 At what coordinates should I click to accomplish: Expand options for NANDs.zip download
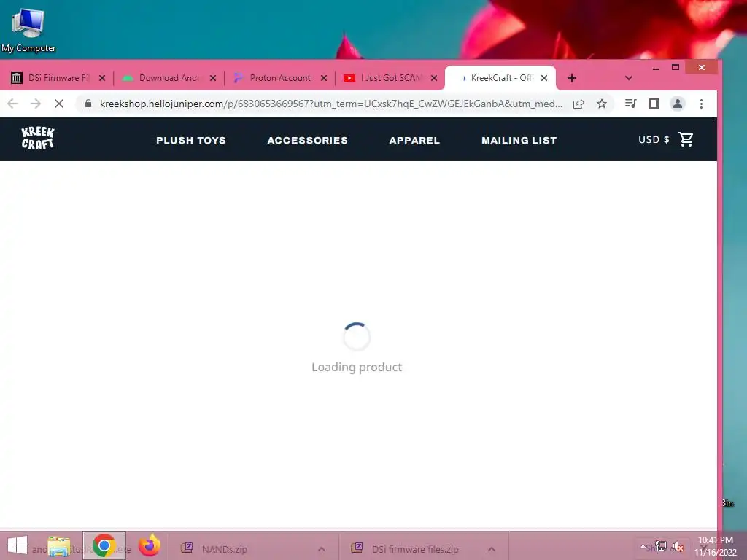pyautogui.click(x=322, y=549)
